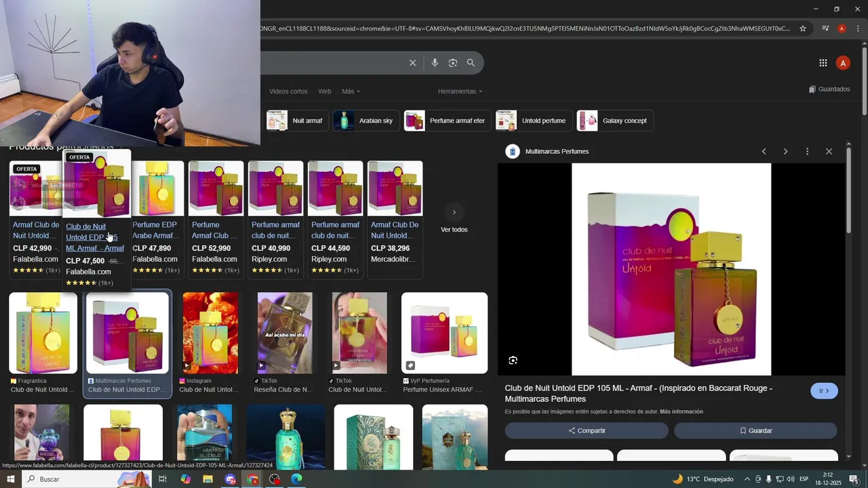
Task: Open Chrome media control icon
Action: coord(825,28)
